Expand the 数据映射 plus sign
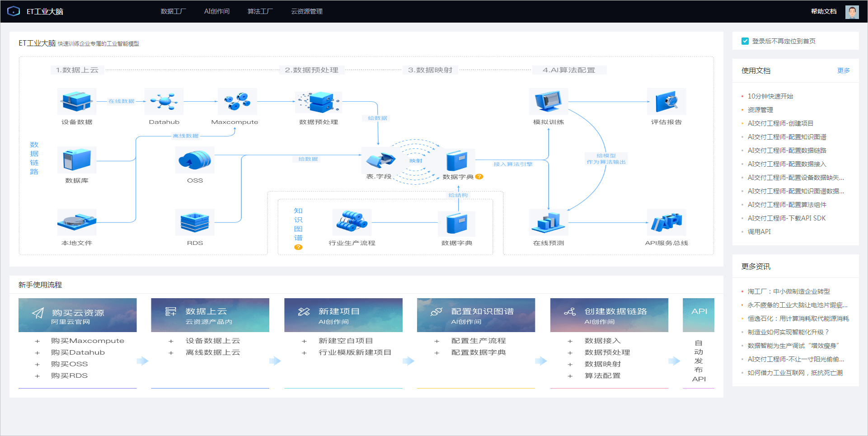868x436 pixels. (x=570, y=364)
